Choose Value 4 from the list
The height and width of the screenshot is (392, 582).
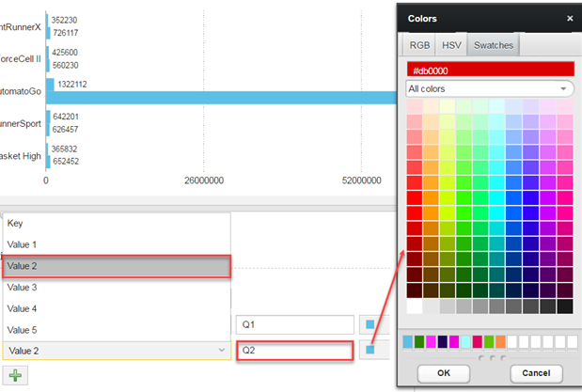(116, 308)
